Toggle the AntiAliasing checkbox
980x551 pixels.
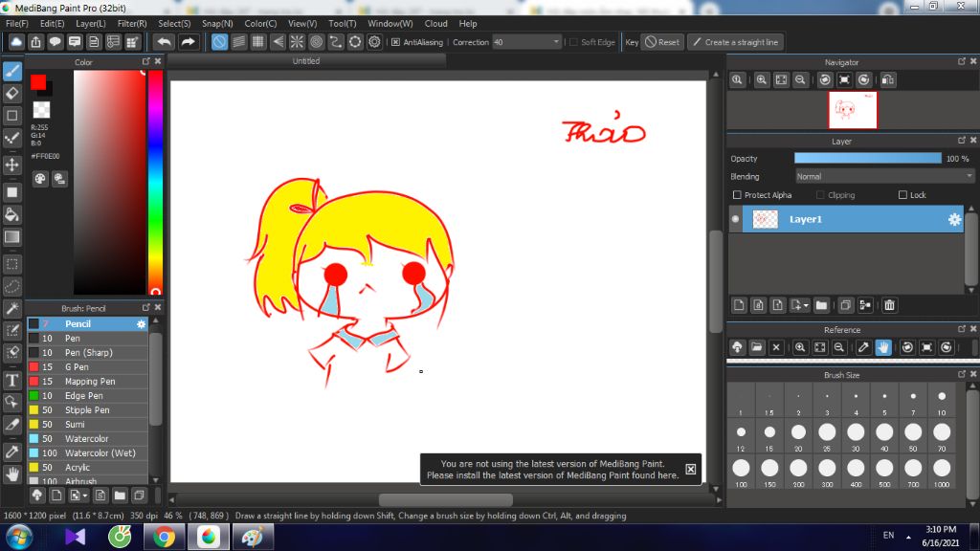[395, 42]
